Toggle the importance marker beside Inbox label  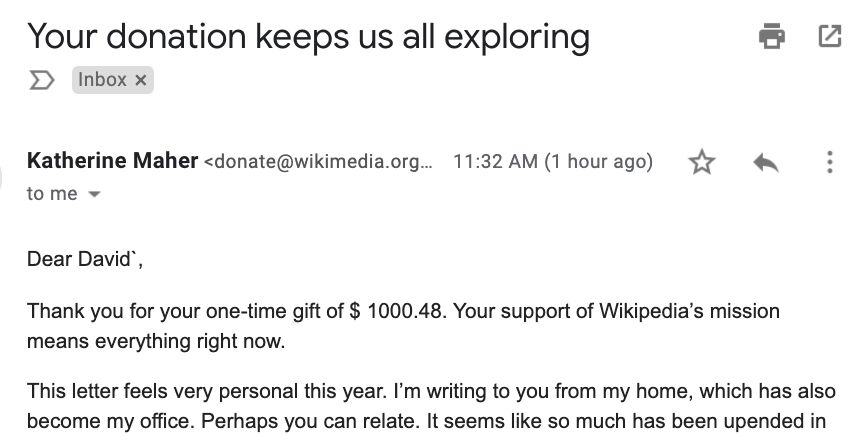(x=41, y=80)
